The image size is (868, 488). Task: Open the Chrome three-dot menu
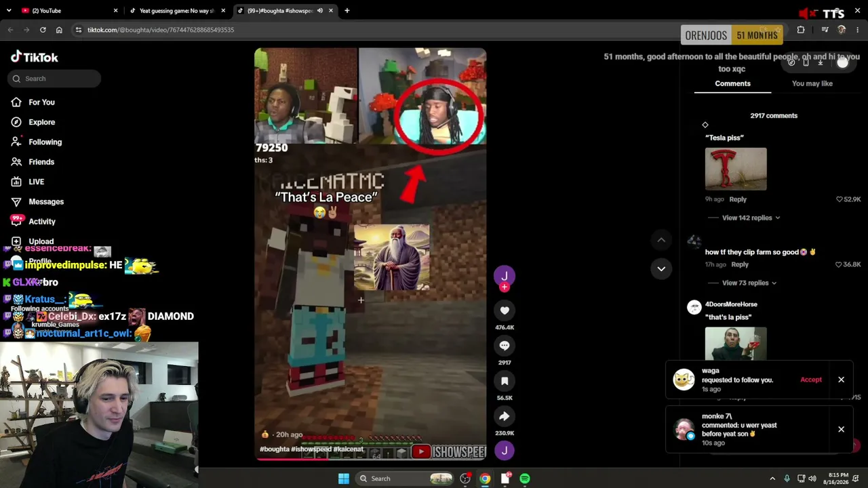pyautogui.click(x=857, y=30)
